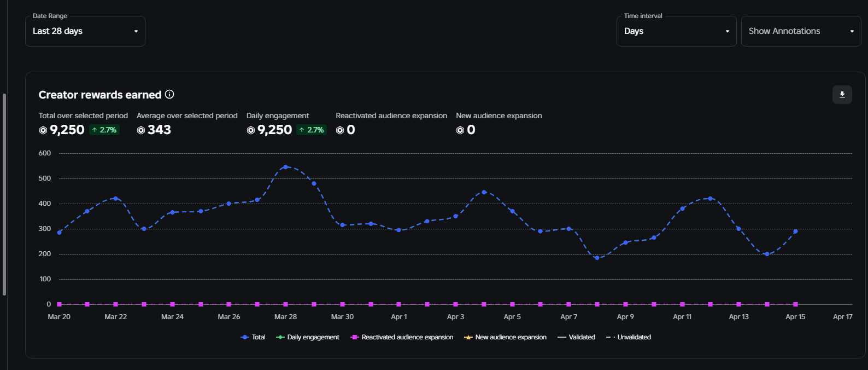
Task: Click the info icon beside Creator rewards earned
Action: point(169,95)
